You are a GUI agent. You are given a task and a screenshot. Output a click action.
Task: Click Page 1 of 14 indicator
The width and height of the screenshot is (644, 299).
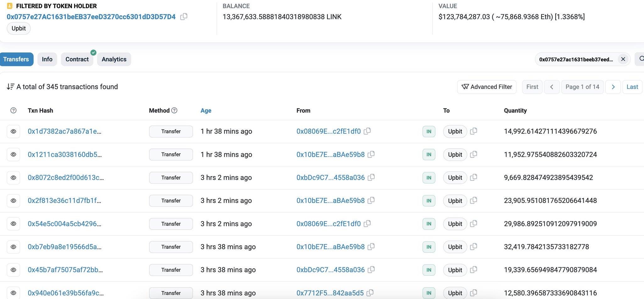tap(582, 87)
